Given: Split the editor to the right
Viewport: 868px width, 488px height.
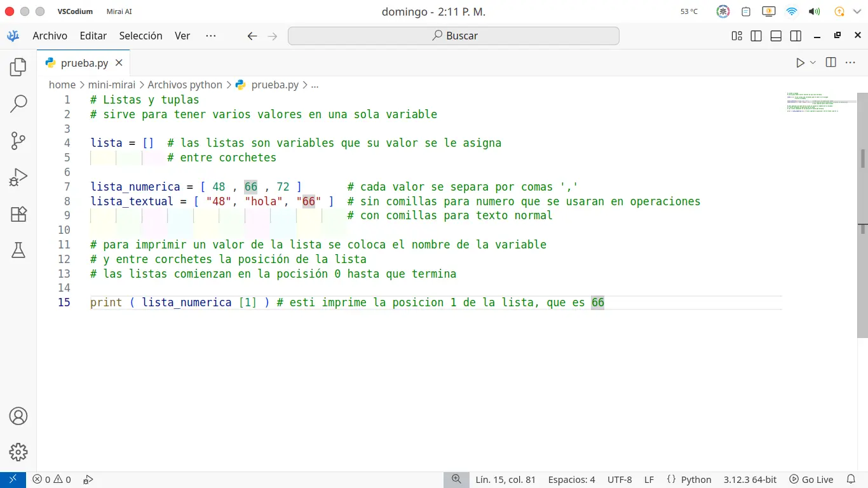Looking at the screenshot, I should (831, 62).
